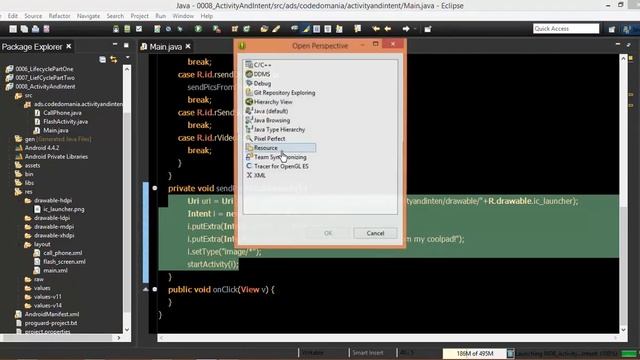The width and height of the screenshot is (640, 360).
Task: Select XML perspective in the list
Action: (x=256, y=175)
